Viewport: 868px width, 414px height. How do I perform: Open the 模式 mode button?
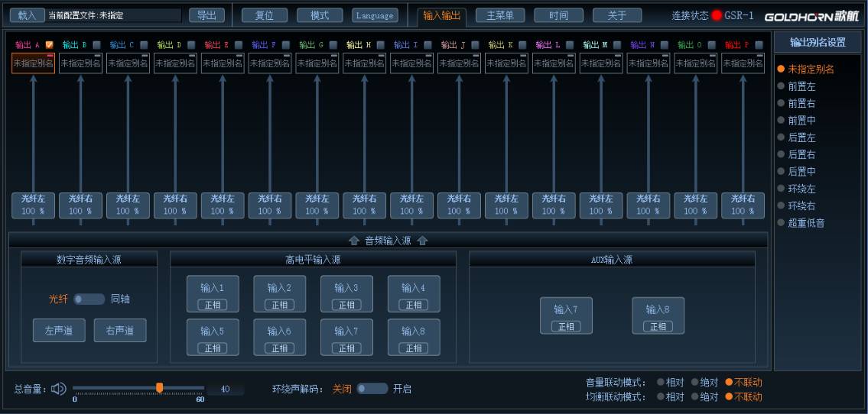(x=320, y=15)
